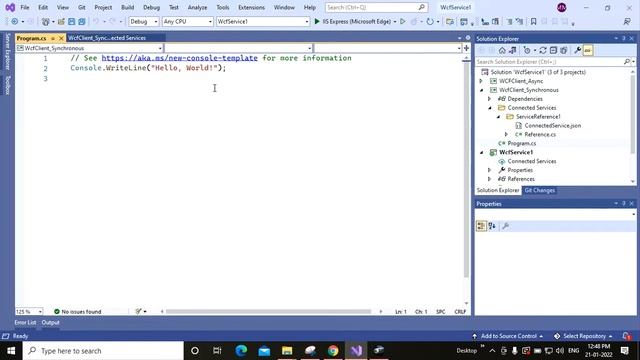Viewport: 640px width, 360px height.
Task: Expand the WCFClient_Async project node
Action: pyautogui.click(x=481, y=81)
